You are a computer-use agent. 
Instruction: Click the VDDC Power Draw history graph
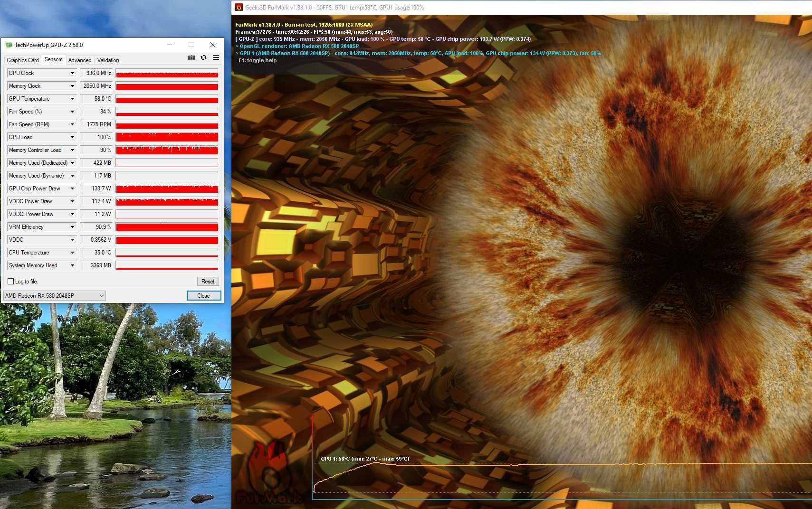coord(167,201)
